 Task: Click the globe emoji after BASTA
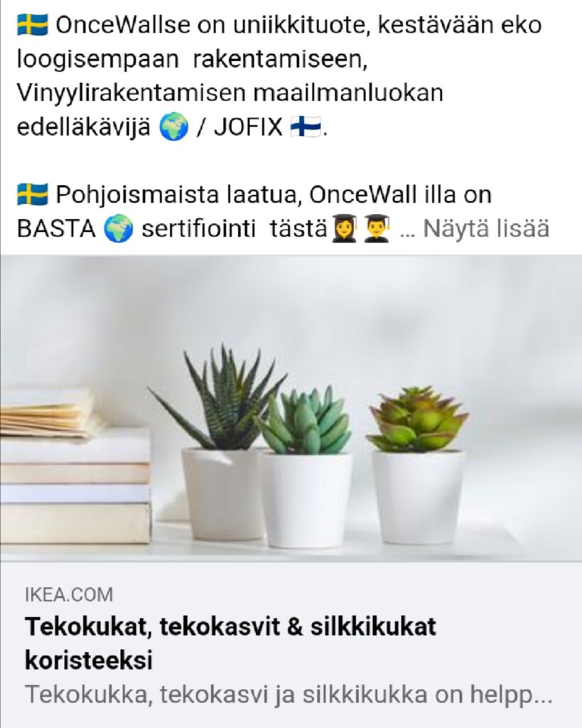coord(119,229)
